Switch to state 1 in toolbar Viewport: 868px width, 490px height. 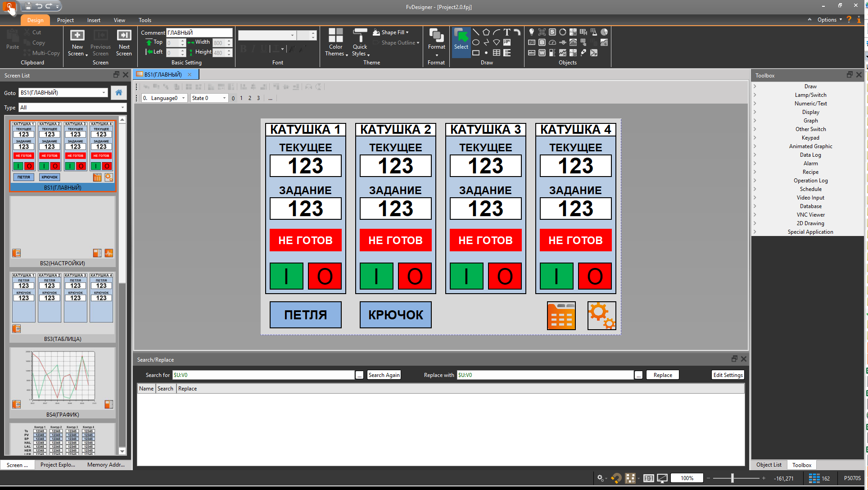coord(241,98)
